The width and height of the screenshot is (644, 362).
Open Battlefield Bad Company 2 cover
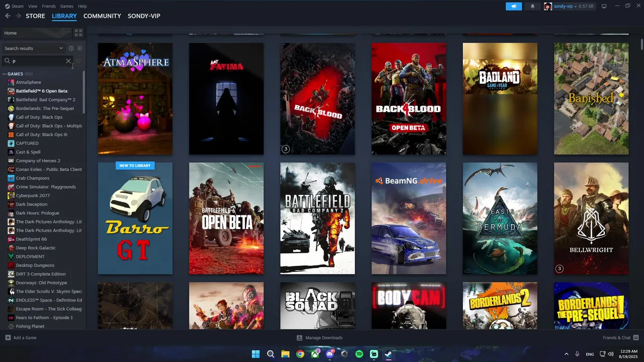click(x=317, y=218)
